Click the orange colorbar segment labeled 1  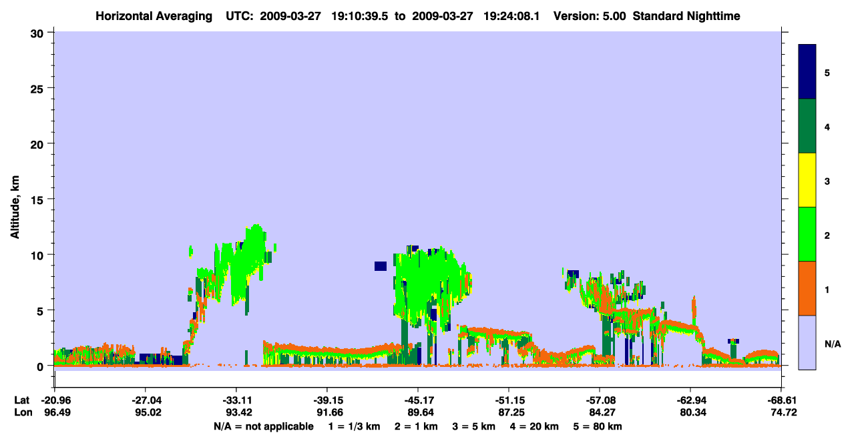click(807, 288)
